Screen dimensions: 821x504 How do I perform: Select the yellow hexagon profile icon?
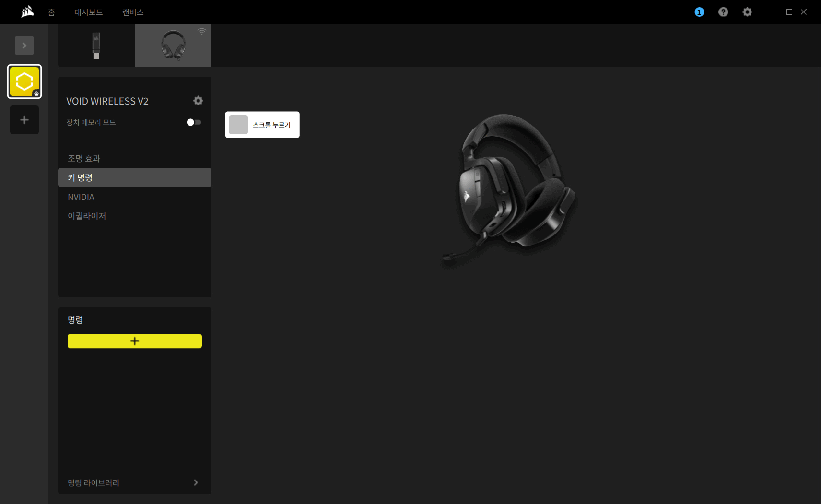[x=24, y=82]
